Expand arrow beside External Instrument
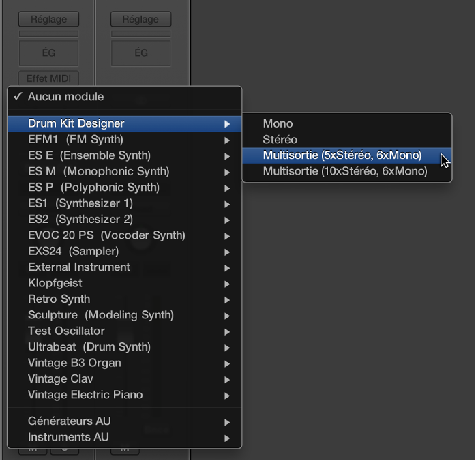This screenshot has width=476, height=461. [x=227, y=268]
